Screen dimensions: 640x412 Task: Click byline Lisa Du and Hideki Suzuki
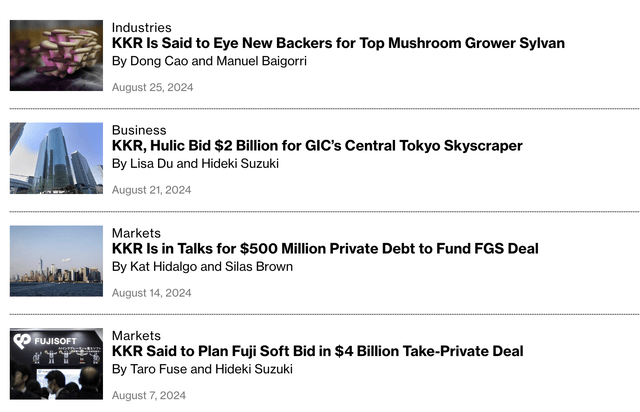tap(196, 164)
